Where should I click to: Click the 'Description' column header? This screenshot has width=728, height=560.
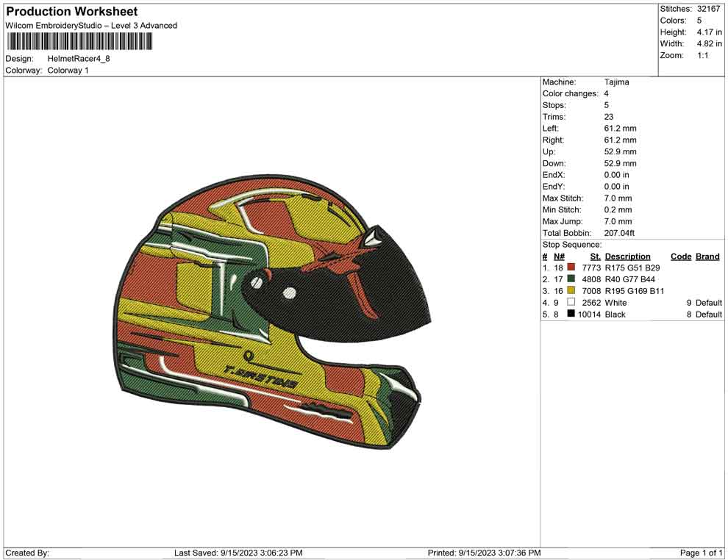click(628, 256)
